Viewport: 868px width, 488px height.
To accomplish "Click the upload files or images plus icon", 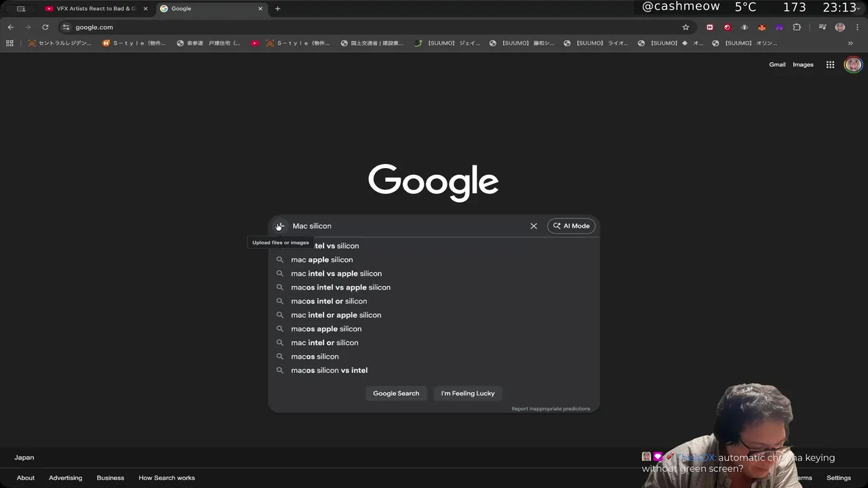I will point(279,226).
